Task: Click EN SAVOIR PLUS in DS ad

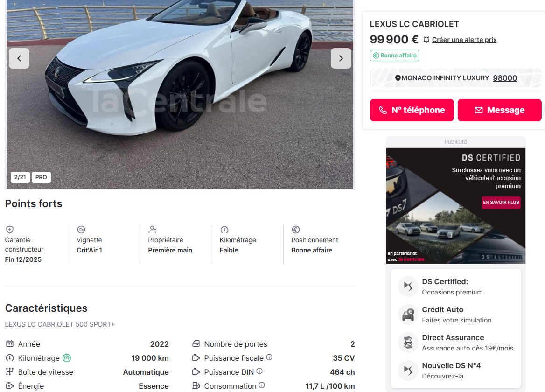Action: click(x=501, y=202)
